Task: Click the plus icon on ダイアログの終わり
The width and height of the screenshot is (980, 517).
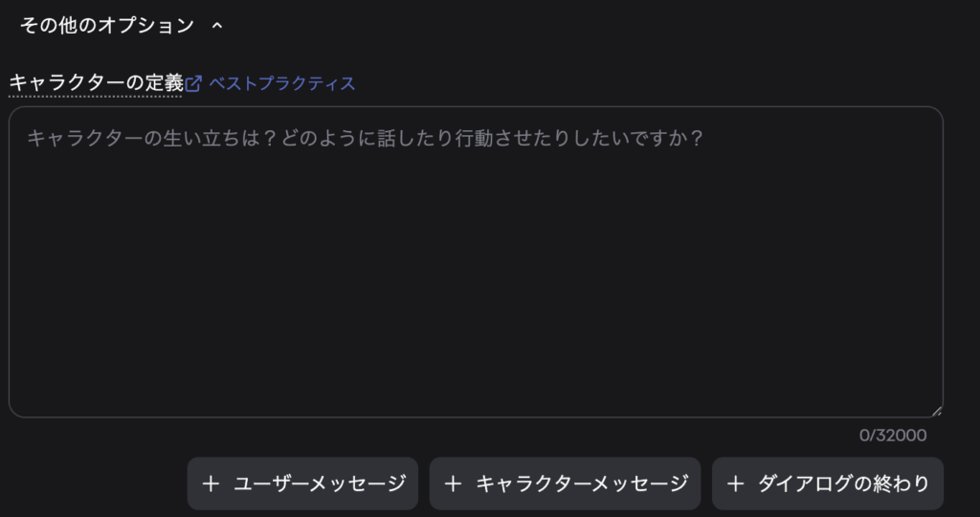Action: [735, 483]
